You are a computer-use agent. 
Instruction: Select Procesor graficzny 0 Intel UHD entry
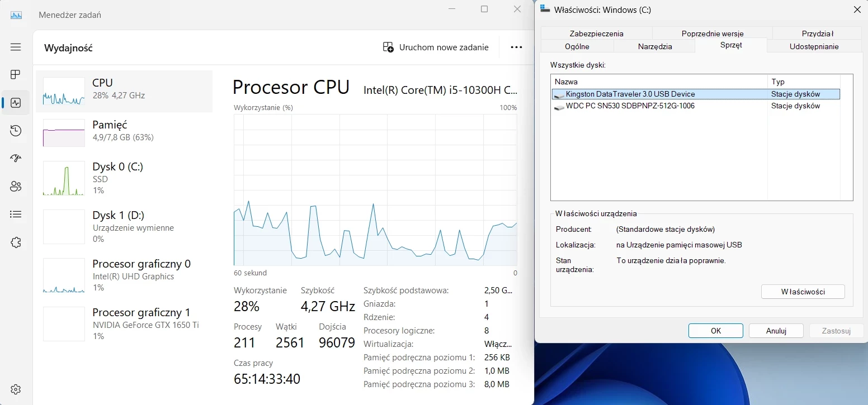[124, 275]
